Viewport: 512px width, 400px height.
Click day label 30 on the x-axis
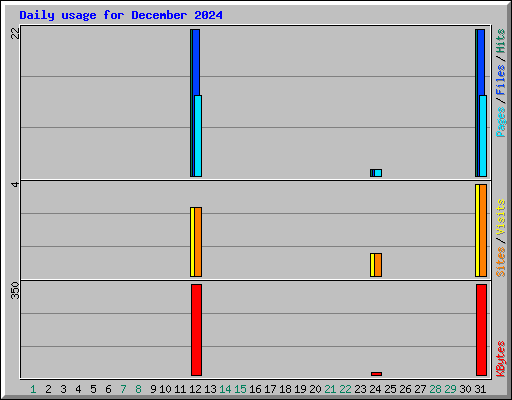[465, 389]
